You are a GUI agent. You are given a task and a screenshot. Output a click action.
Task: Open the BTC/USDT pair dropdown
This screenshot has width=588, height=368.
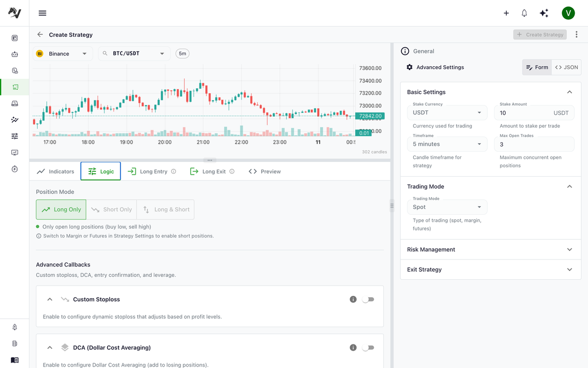click(x=134, y=53)
